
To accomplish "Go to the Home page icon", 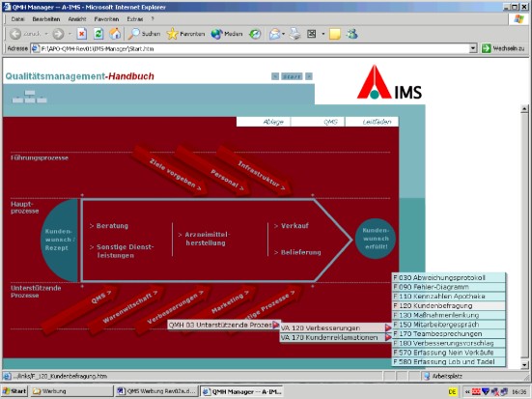I will click(115, 34).
